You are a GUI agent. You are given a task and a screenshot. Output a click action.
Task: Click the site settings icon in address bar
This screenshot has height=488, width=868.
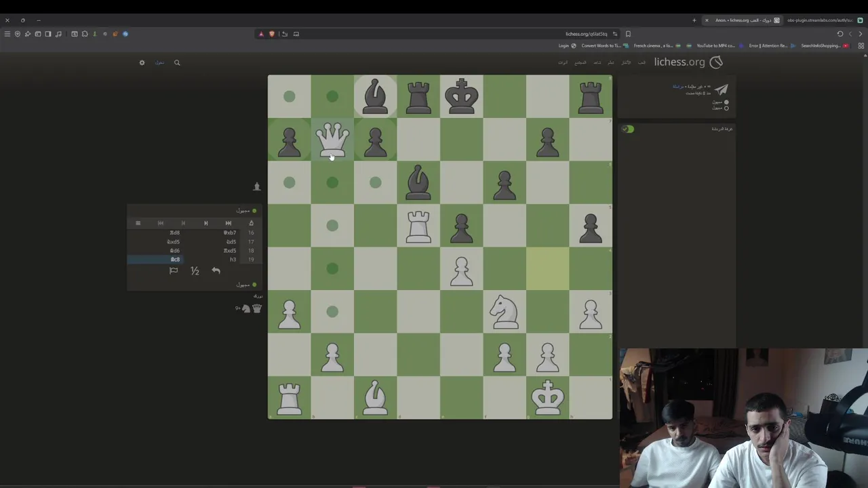click(x=615, y=34)
